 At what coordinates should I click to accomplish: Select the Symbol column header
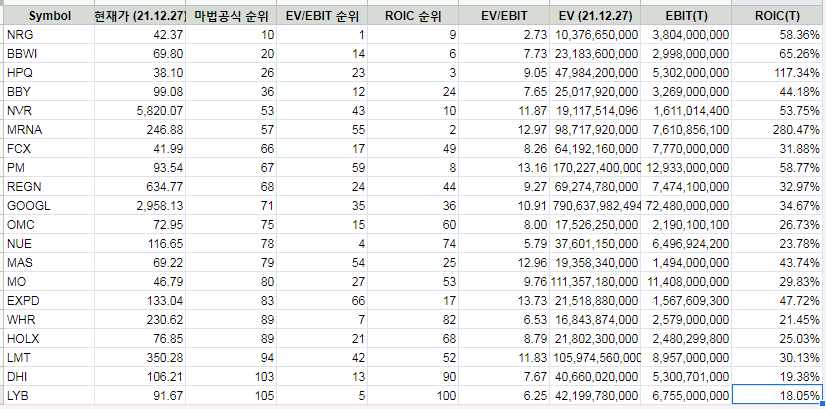tap(50, 16)
